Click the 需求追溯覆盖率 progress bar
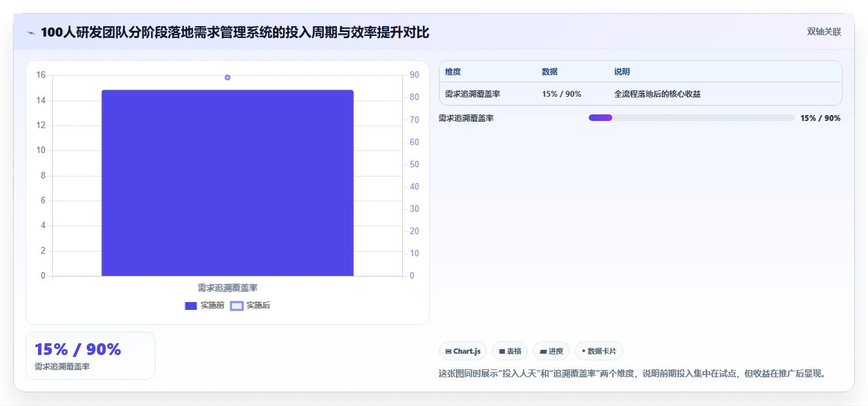Viewport: 868px width, 406px height. click(692, 118)
